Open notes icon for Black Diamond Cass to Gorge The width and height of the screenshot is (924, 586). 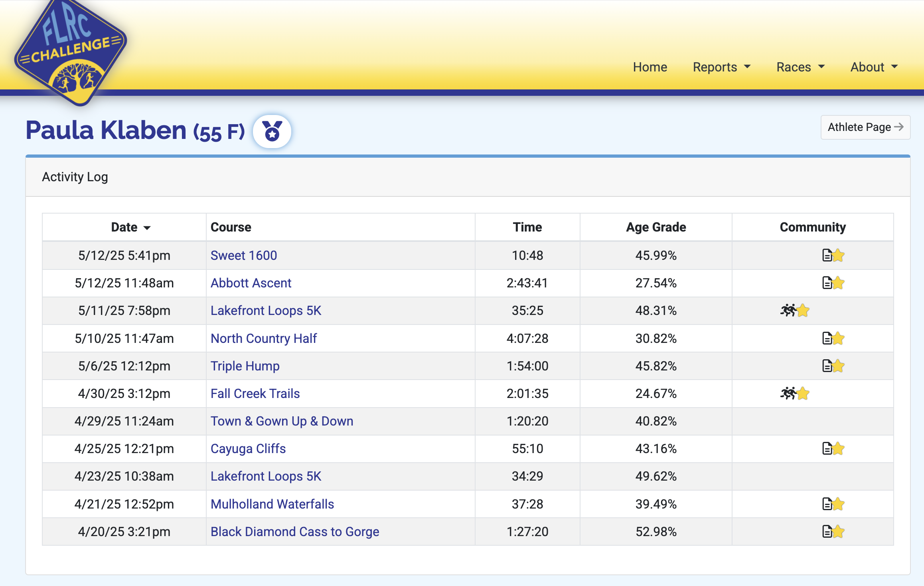(x=827, y=531)
